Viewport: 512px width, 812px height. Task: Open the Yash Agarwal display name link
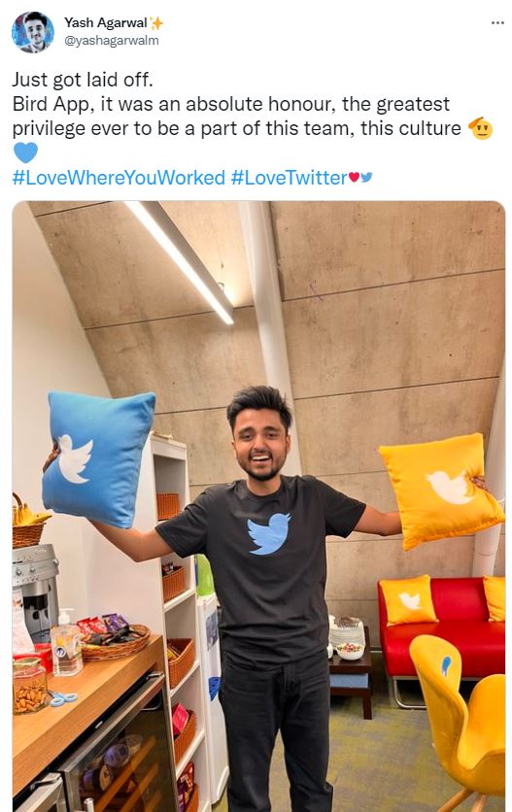[x=105, y=22]
